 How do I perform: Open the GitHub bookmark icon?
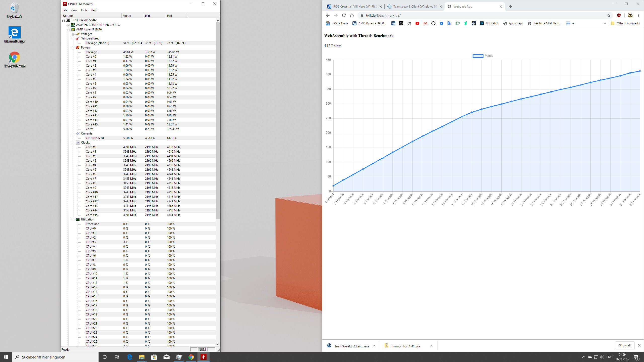coord(433,23)
